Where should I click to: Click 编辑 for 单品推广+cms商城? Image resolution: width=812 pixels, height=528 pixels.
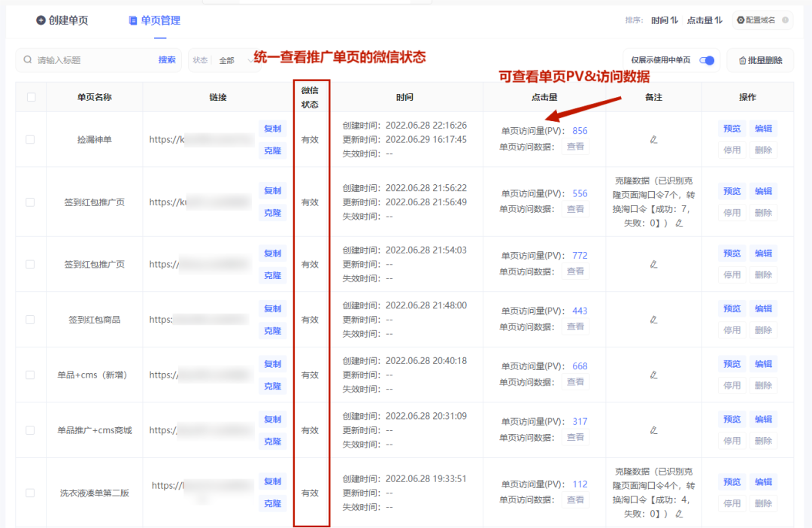763,419
